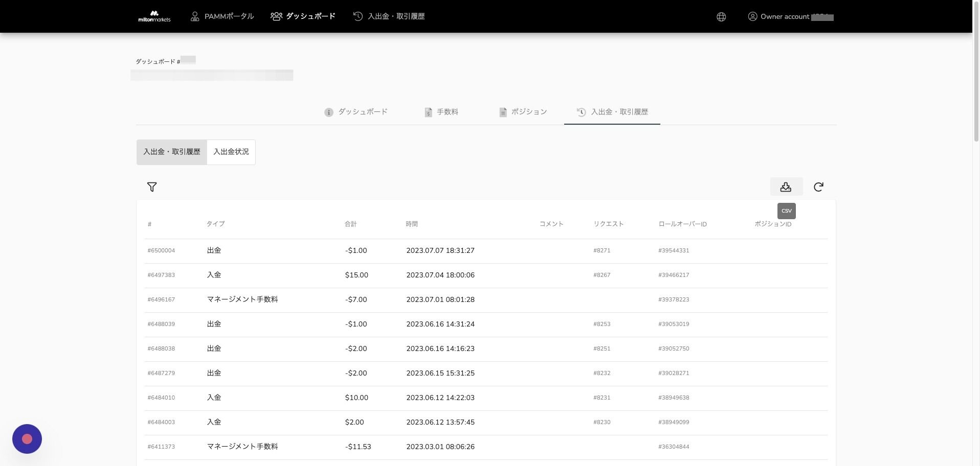
Task: Click the タイプ column header
Action: coord(215,224)
